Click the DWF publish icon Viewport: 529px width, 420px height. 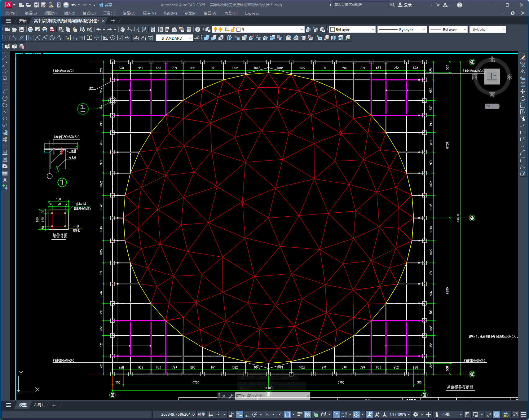click(52, 29)
